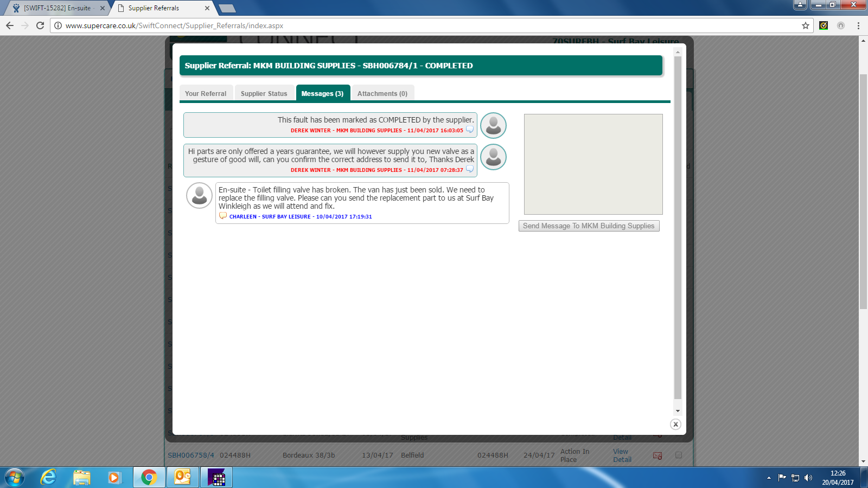Image resolution: width=868 pixels, height=488 pixels.
Task: Click the grey circular extension icon
Action: point(841,25)
